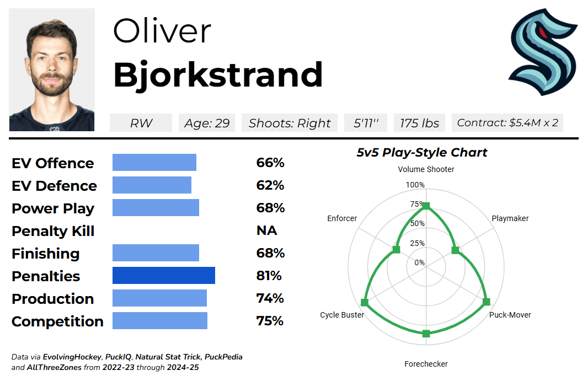Click the Forechecker data point marker
The width and height of the screenshot is (588, 381).
[x=426, y=334]
